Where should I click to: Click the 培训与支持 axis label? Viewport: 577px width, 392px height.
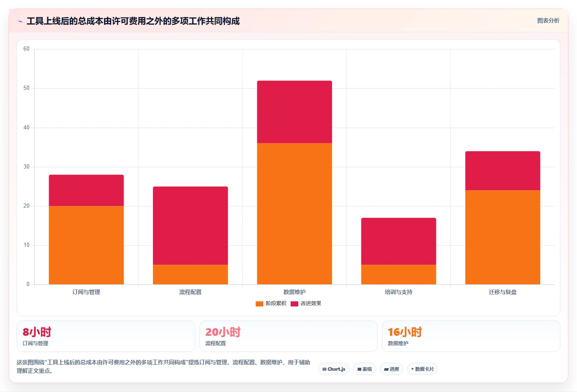[398, 292]
